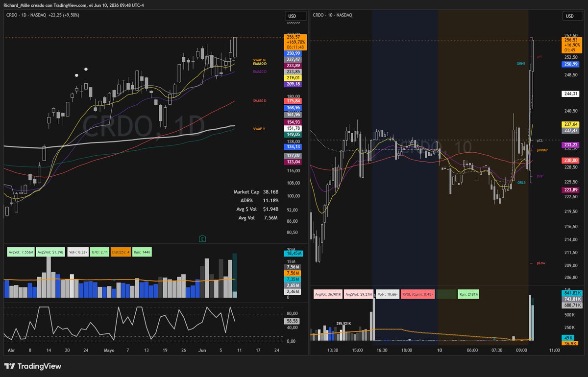
Task: Click the pLow level label
Action: 540,263
